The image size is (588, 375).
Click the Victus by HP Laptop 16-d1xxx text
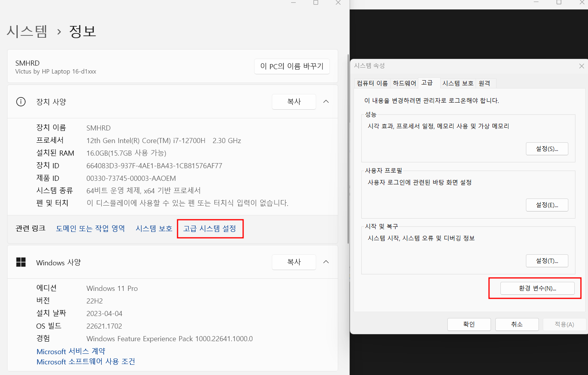pos(56,72)
